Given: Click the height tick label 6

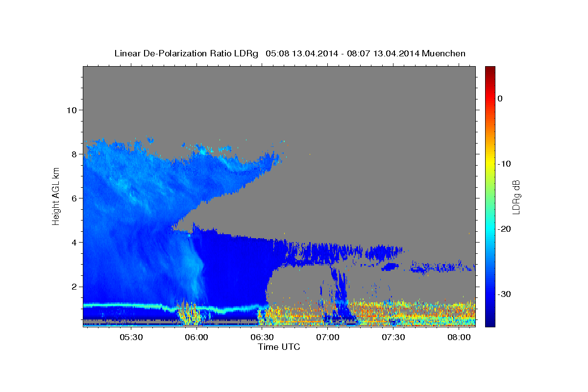Looking at the screenshot, I should [x=73, y=198].
